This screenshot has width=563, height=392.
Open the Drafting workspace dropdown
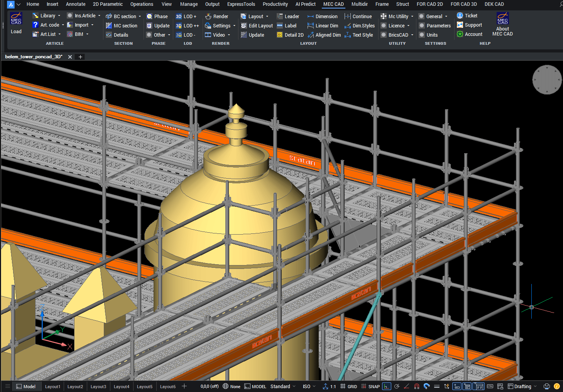522,386
